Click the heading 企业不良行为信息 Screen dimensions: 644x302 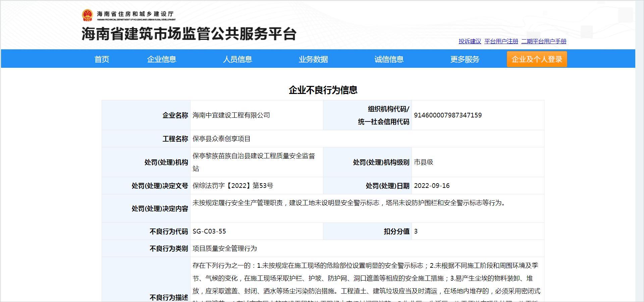[323, 90]
